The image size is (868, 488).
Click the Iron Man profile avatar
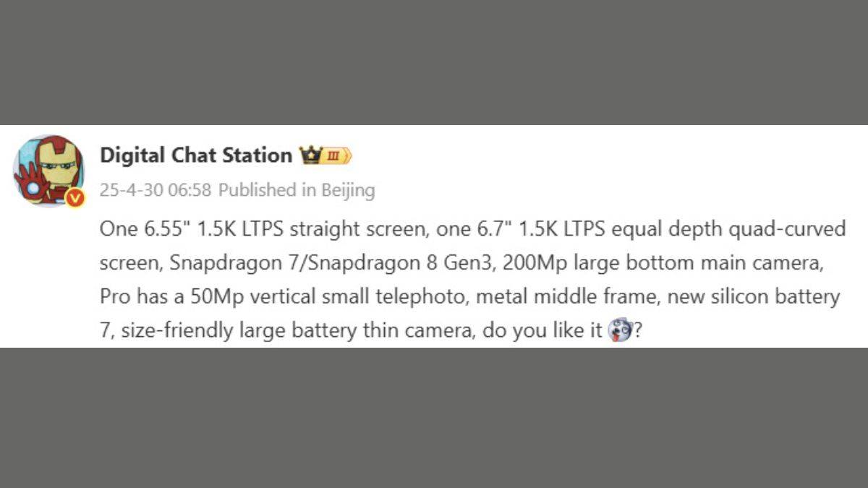(x=48, y=168)
